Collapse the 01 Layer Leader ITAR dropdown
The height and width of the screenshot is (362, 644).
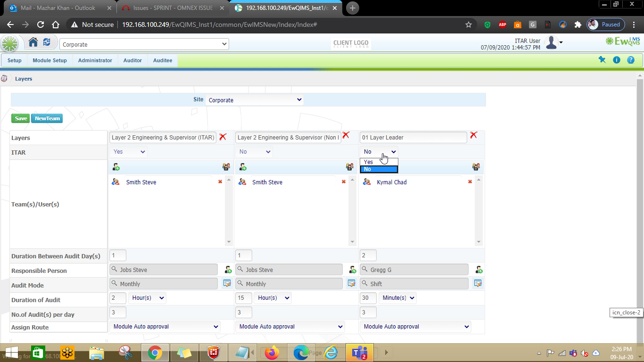380,152
